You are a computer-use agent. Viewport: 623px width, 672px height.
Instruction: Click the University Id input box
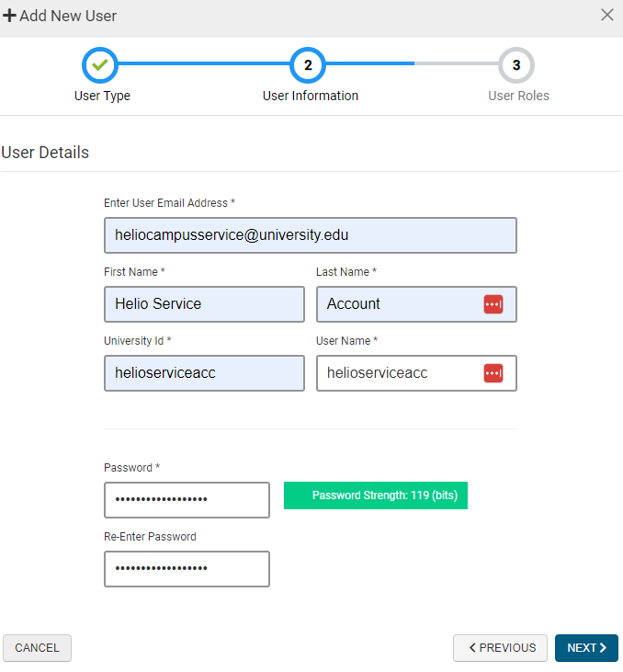pyautogui.click(x=204, y=373)
